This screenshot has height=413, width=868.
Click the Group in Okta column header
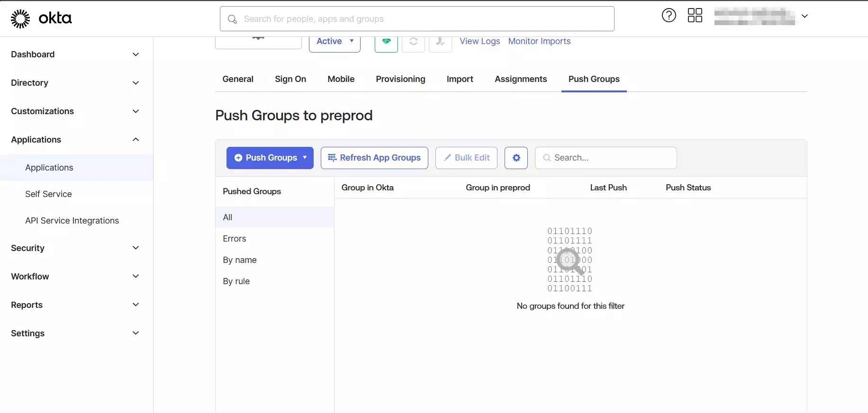coord(368,188)
